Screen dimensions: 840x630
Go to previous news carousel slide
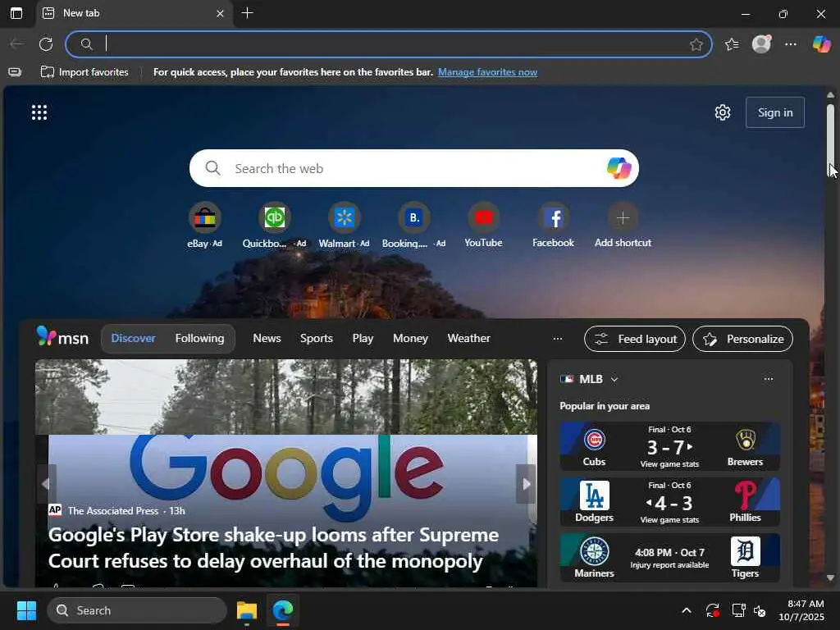point(46,484)
